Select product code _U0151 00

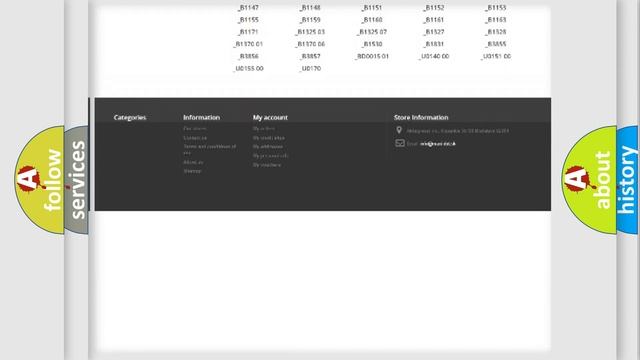[x=496, y=56]
